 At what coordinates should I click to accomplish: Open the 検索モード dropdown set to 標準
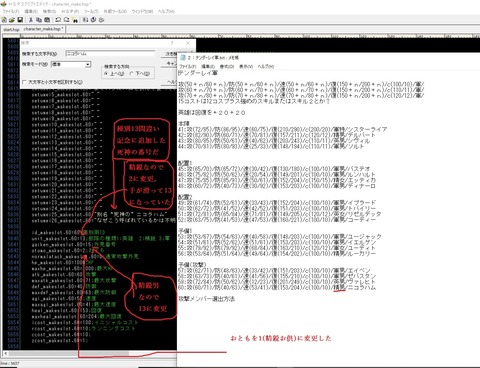point(71,64)
